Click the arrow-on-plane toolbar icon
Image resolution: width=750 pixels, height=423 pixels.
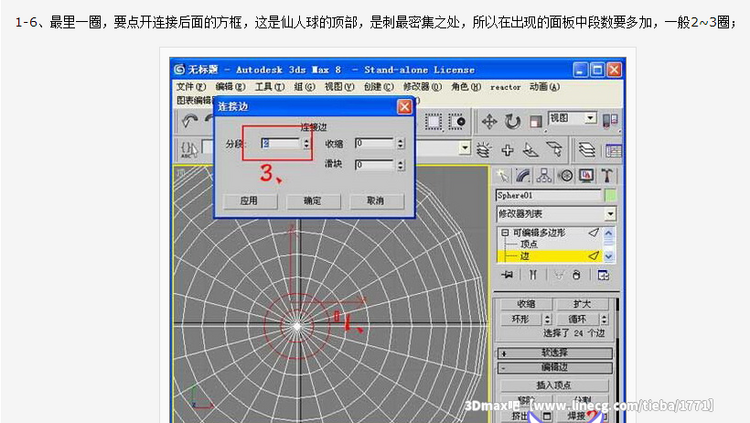(530, 150)
